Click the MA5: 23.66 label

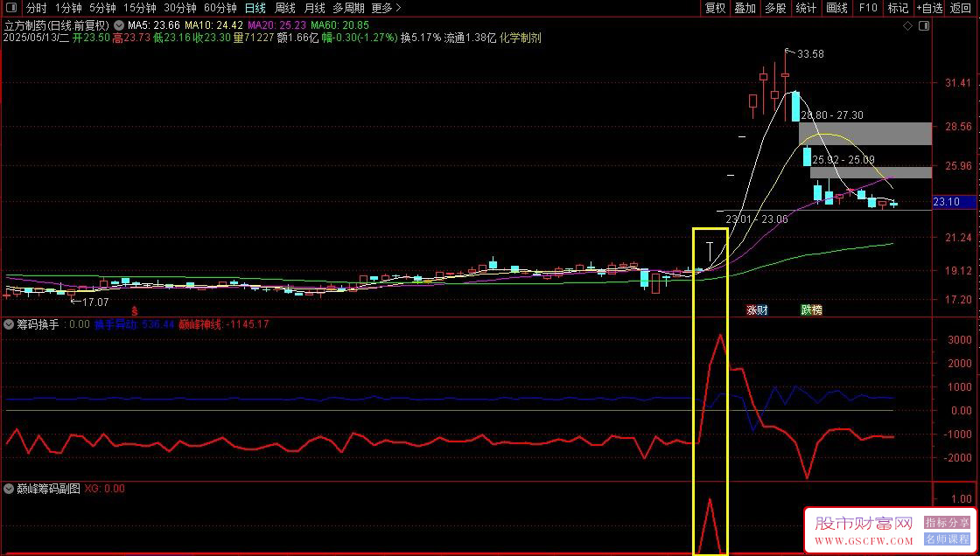point(154,25)
